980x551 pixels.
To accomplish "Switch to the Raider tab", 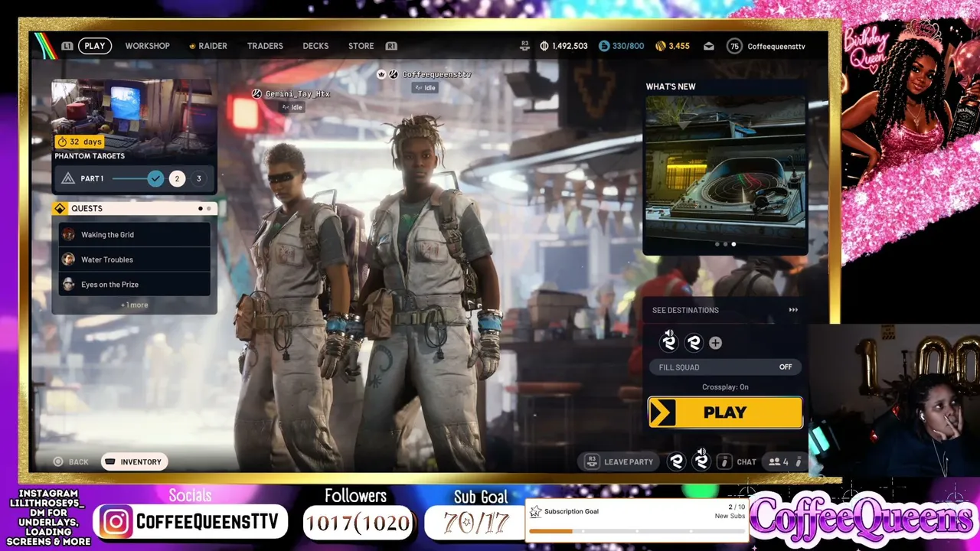I will [207, 46].
